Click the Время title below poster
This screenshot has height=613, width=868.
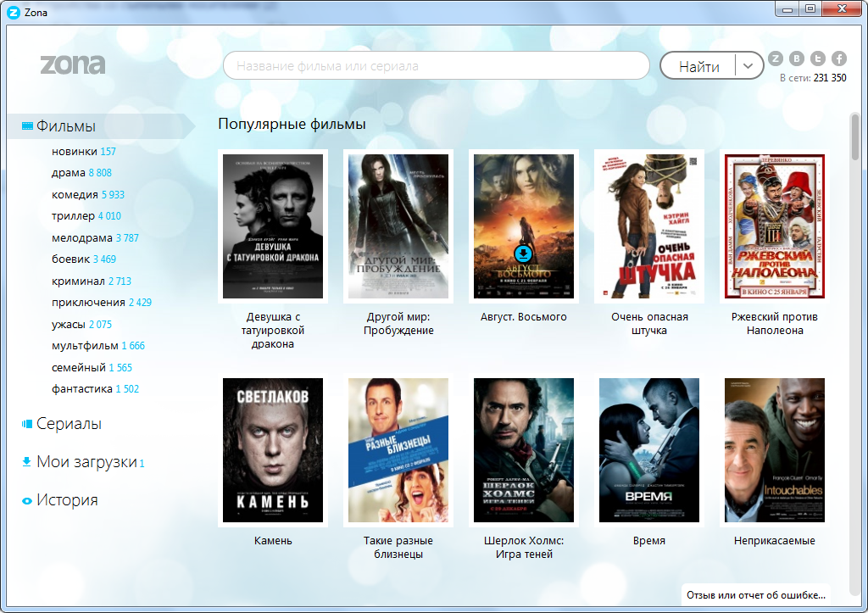[648, 540]
